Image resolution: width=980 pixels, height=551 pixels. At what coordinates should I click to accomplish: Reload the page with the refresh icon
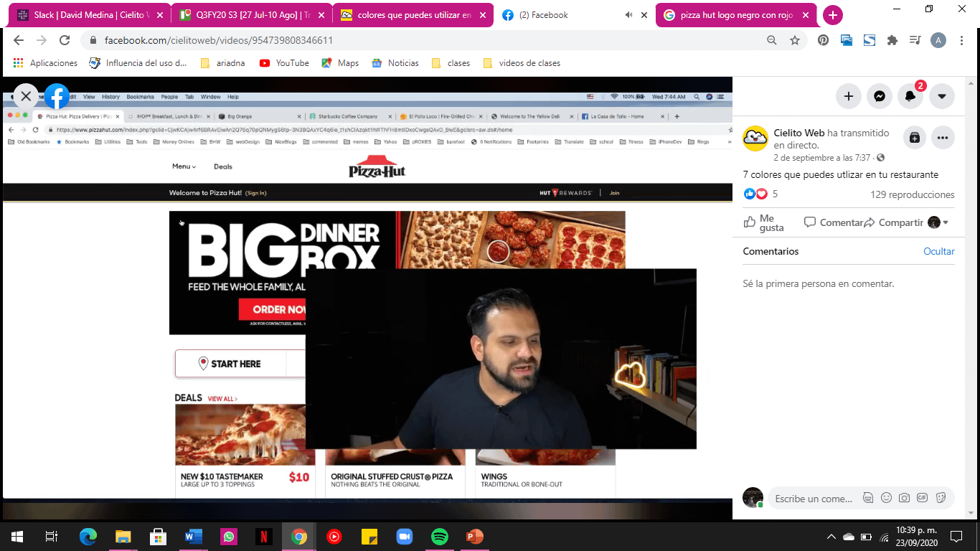point(65,40)
